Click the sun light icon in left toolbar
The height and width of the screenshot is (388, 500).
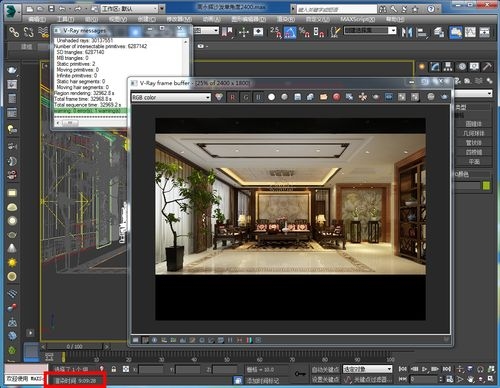pyautogui.click(x=12, y=262)
